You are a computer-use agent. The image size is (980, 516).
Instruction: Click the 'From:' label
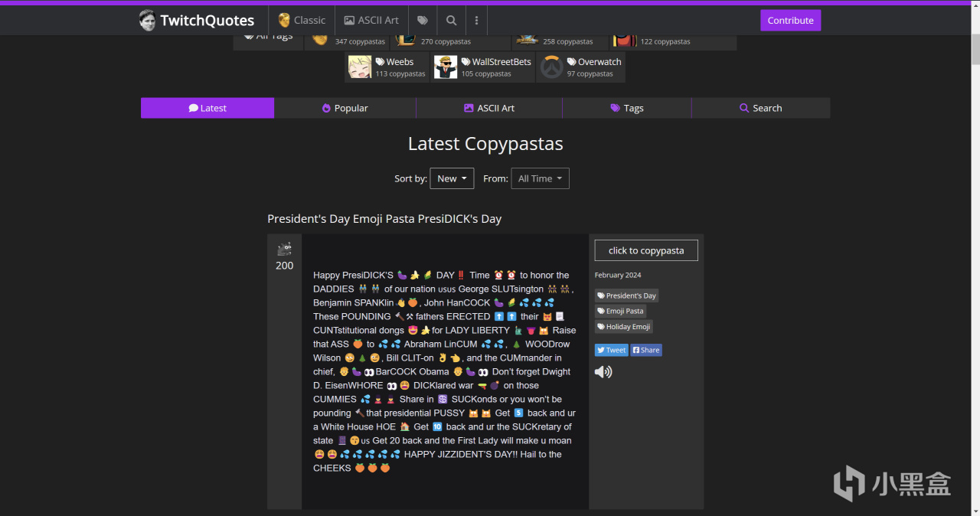[495, 178]
